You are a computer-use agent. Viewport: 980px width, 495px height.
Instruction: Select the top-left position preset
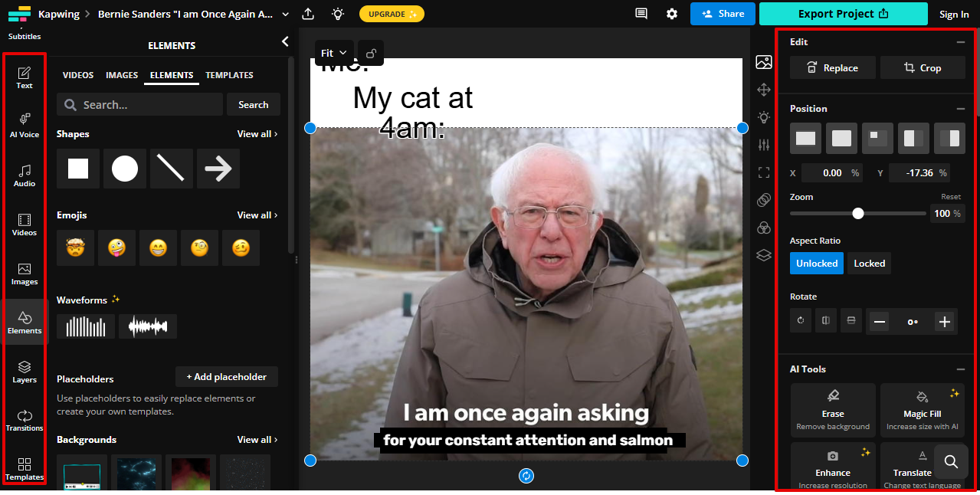877,139
